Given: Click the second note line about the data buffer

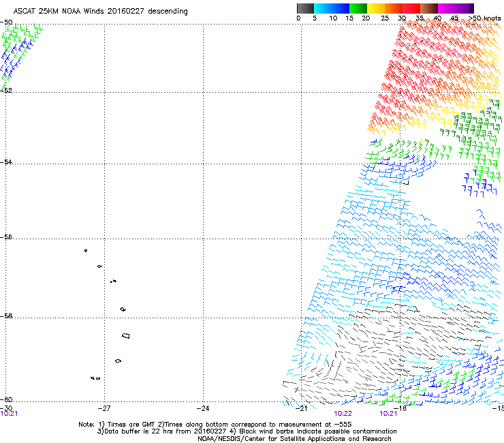Looking at the screenshot, I should point(247,431).
